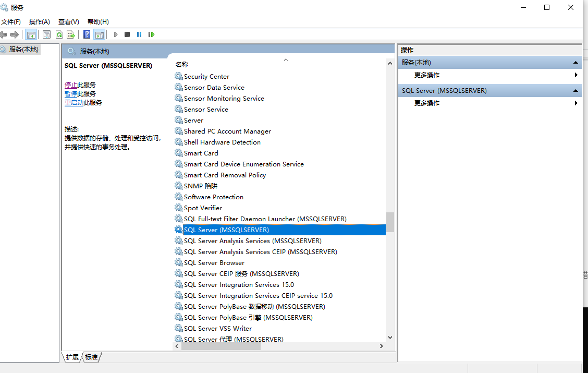The image size is (588, 373).
Task: Click gear icon beside Software Protection
Action: (178, 197)
